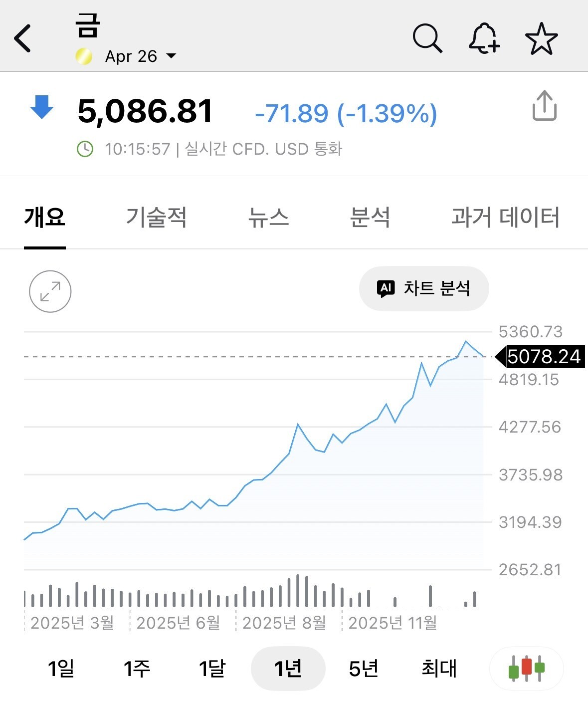Tap the 5078.24 current price marker

(543, 357)
